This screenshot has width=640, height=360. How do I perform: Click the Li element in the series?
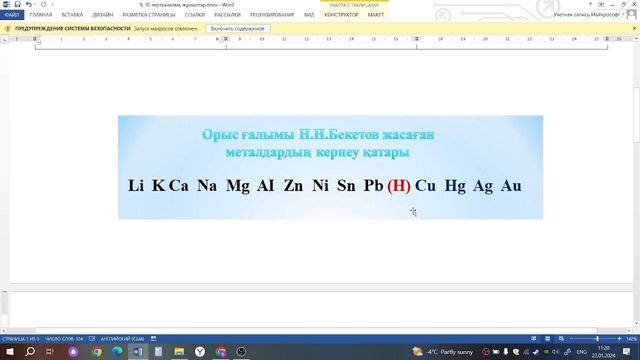[x=136, y=185]
